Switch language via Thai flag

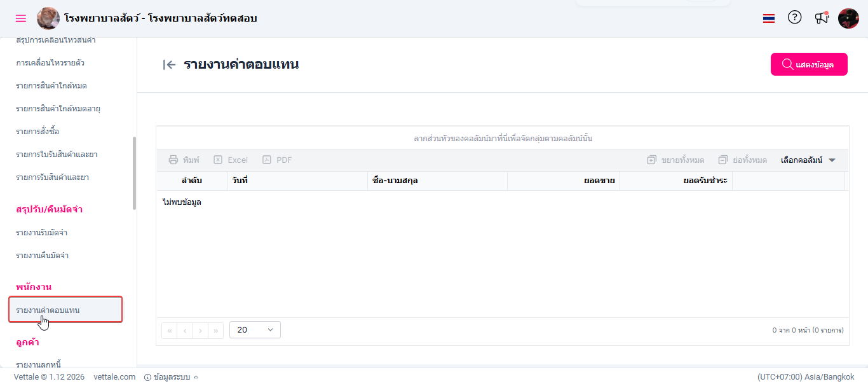(x=769, y=18)
